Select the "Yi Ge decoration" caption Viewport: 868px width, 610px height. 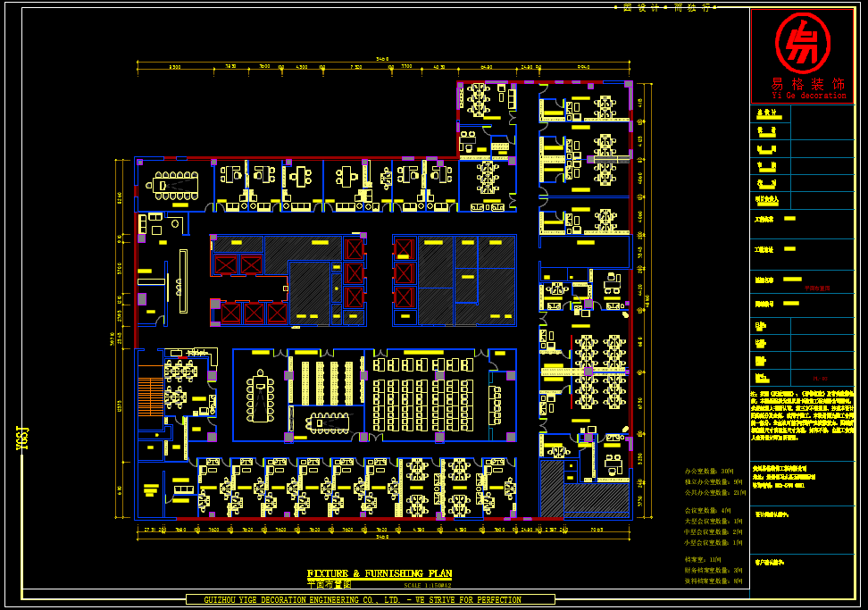point(809,96)
